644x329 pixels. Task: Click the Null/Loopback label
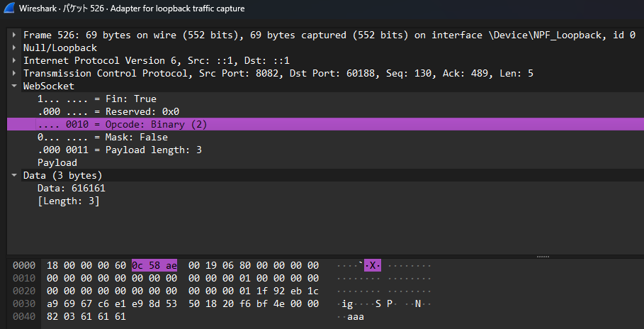[60, 48]
